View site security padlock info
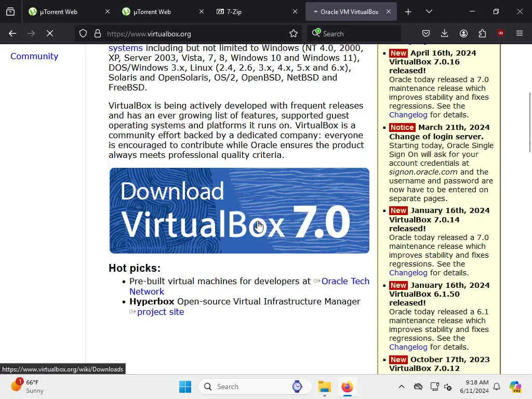 click(x=97, y=33)
